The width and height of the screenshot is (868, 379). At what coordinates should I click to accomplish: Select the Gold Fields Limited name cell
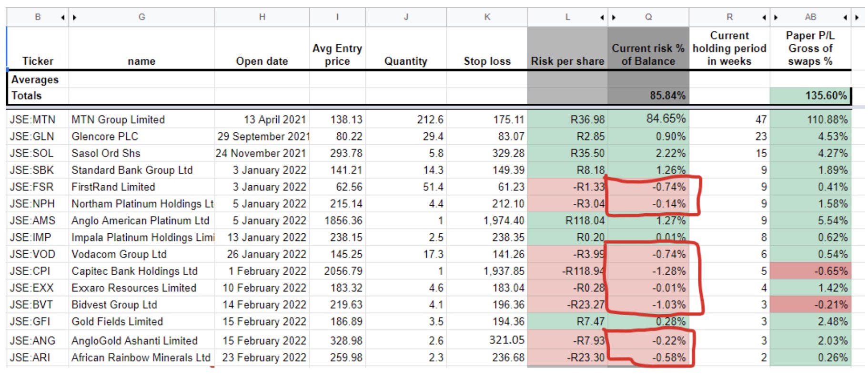[141, 322]
